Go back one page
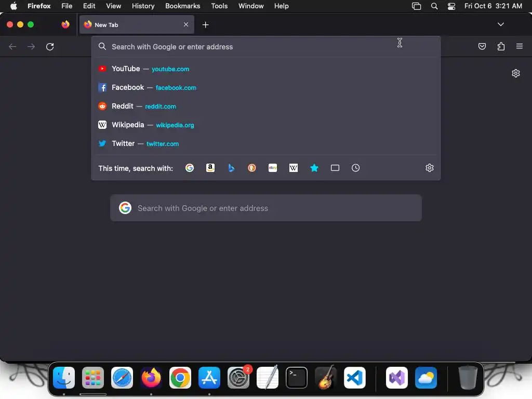The height and width of the screenshot is (399, 532). tap(12, 46)
